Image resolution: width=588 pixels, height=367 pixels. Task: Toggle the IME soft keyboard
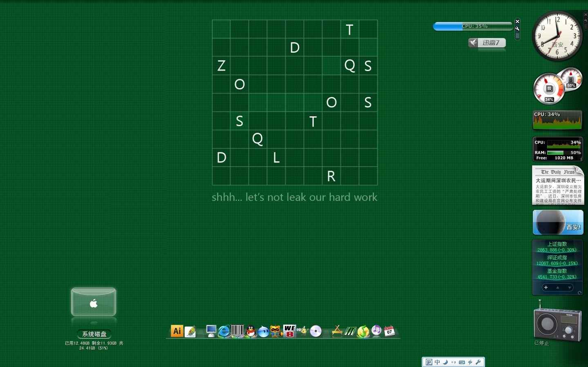point(462,362)
